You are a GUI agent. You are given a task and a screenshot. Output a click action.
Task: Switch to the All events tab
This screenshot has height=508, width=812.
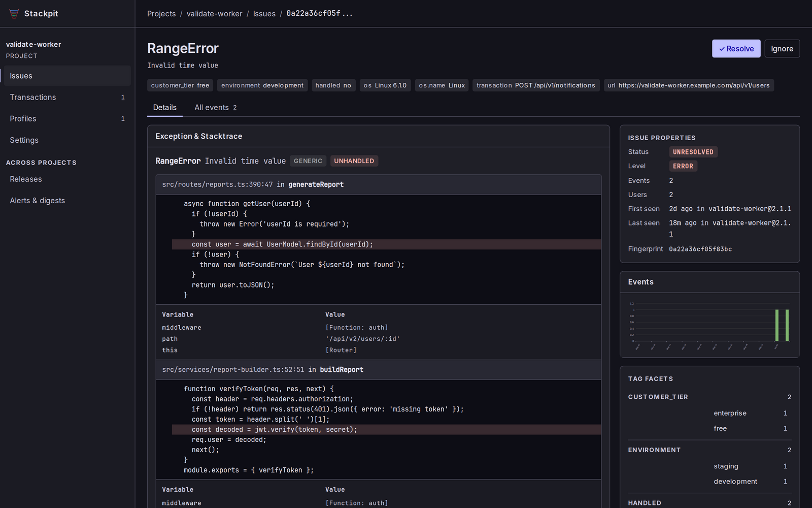coord(216,107)
